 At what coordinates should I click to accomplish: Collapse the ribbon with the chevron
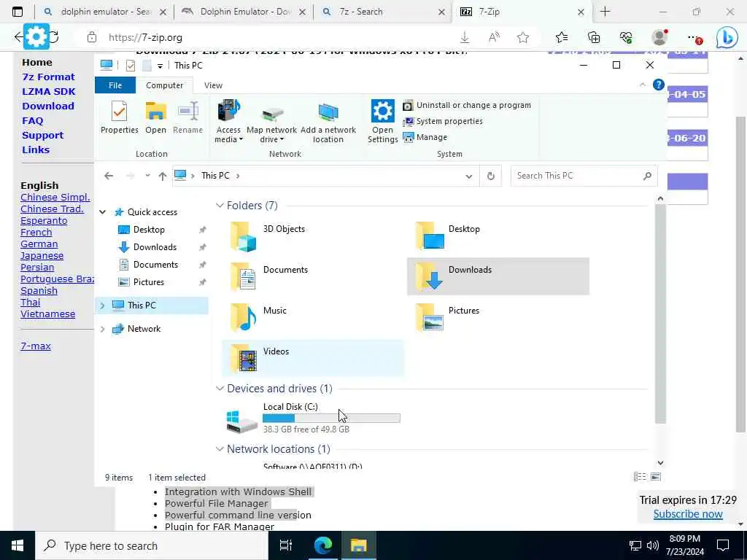pos(642,85)
